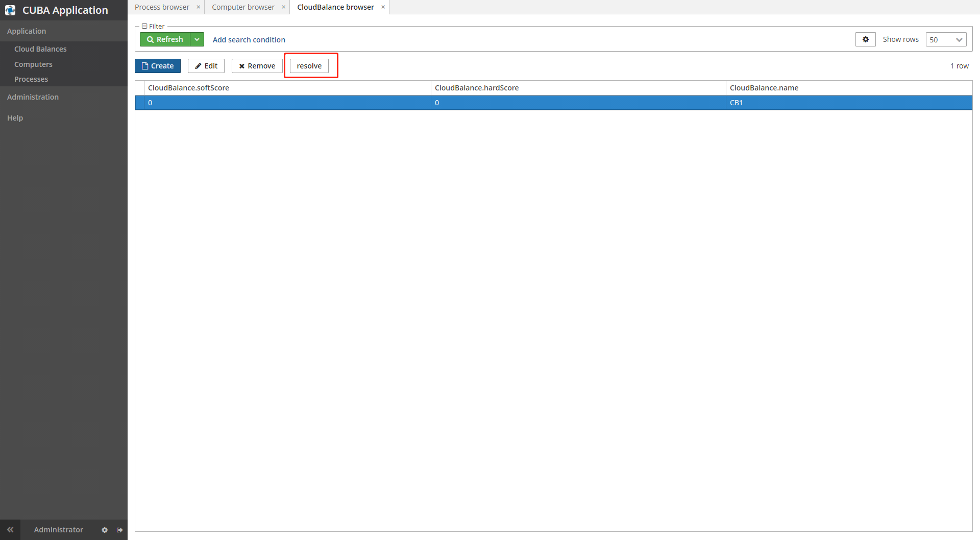The height and width of the screenshot is (540, 980).
Task: Open the Help menu
Action: click(64, 118)
